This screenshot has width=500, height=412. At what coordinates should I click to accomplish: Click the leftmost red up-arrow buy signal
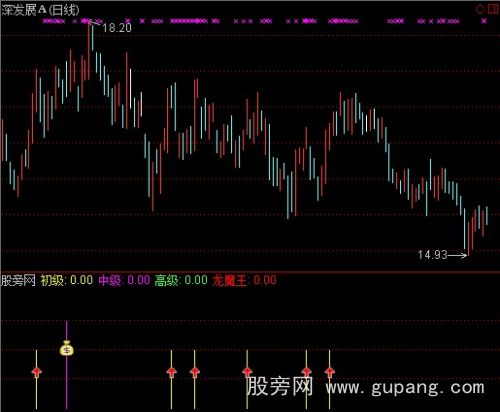36,372
